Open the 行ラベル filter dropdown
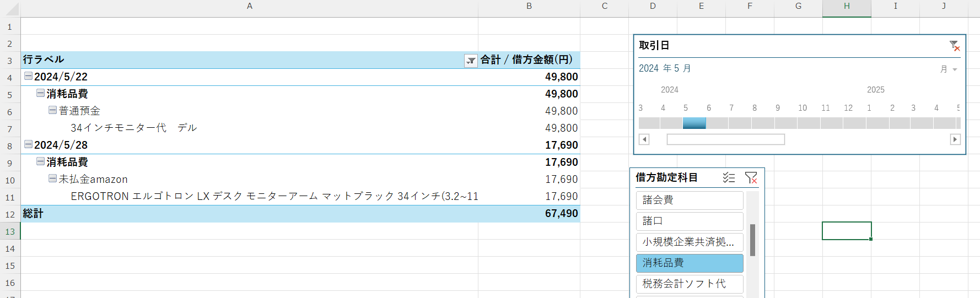The height and width of the screenshot is (298, 980). pyautogui.click(x=471, y=61)
